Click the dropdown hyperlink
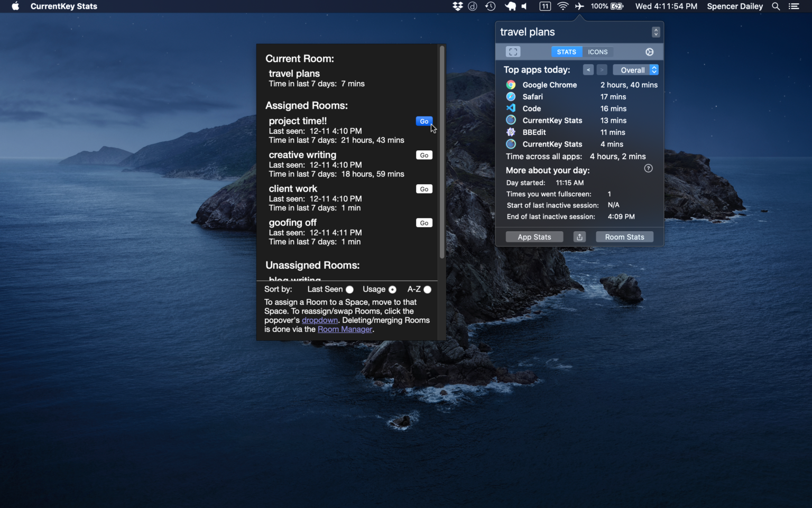This screenshot has width=812, height=508. [x=320, y=320]
